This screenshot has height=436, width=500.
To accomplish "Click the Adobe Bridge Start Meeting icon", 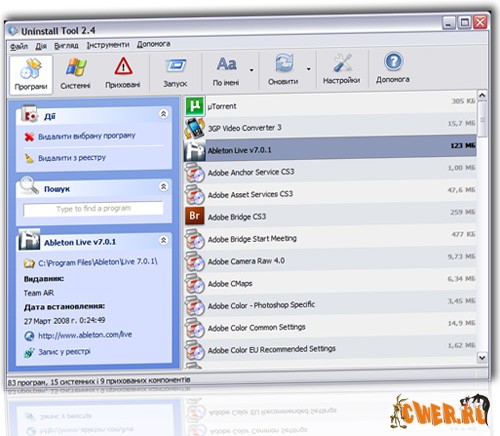I will tap(195, 239).
